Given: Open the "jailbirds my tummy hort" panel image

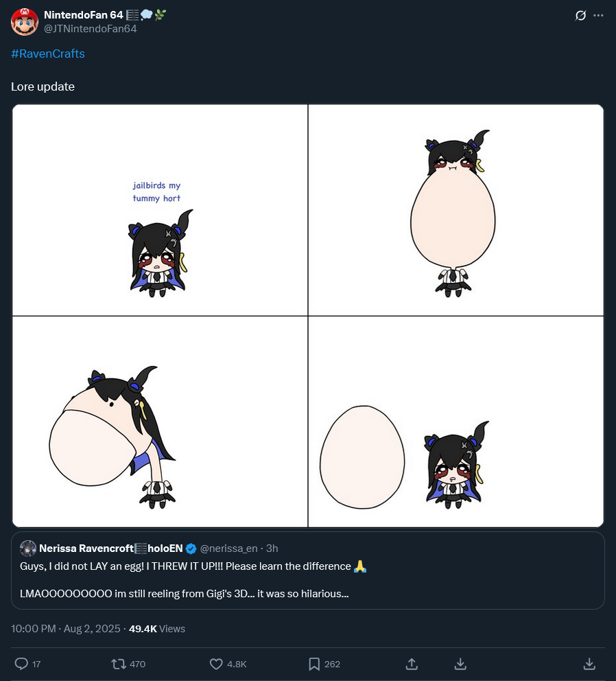Looking at the screenshot, I should point(160,210).
